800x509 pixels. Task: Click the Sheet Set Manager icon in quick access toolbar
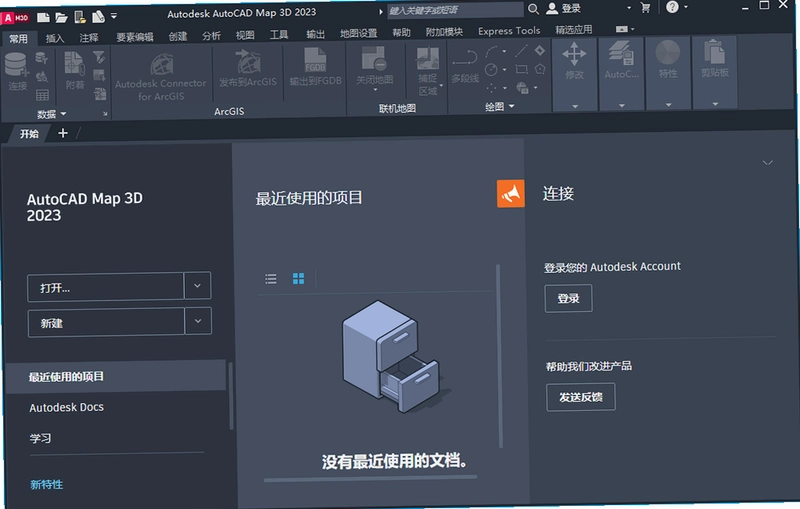[x=98, y=17]
